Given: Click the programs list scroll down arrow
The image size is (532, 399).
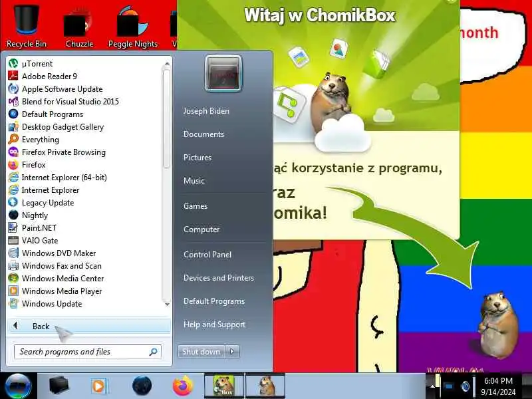Looking at the screenshot, I should [x=167, y=305].
